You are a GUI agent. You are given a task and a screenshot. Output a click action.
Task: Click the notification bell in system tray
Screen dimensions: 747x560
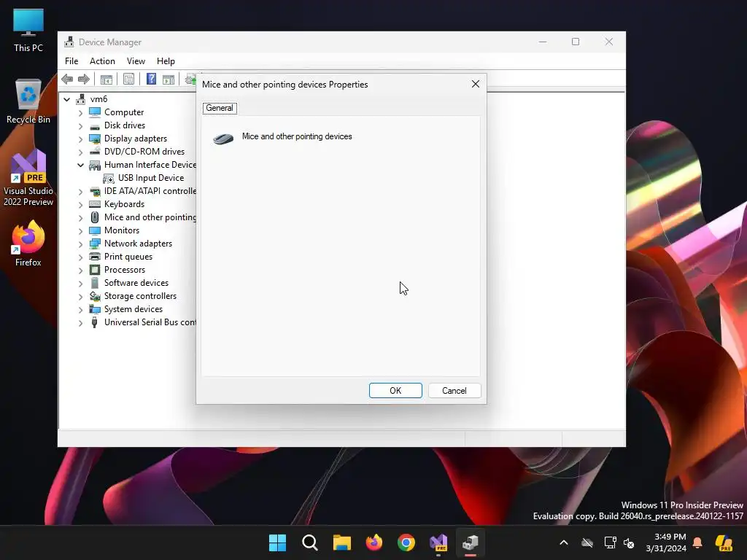[697, 542]
